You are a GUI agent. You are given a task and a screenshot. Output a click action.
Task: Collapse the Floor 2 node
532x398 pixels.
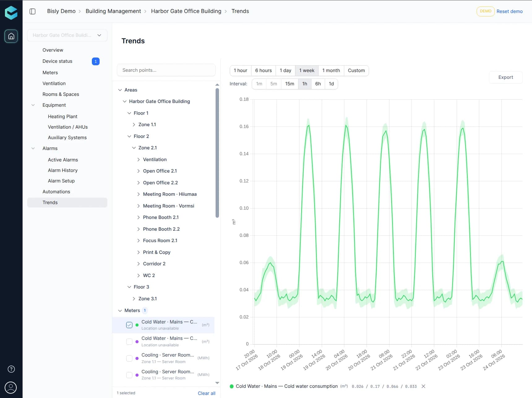point(129,136)
